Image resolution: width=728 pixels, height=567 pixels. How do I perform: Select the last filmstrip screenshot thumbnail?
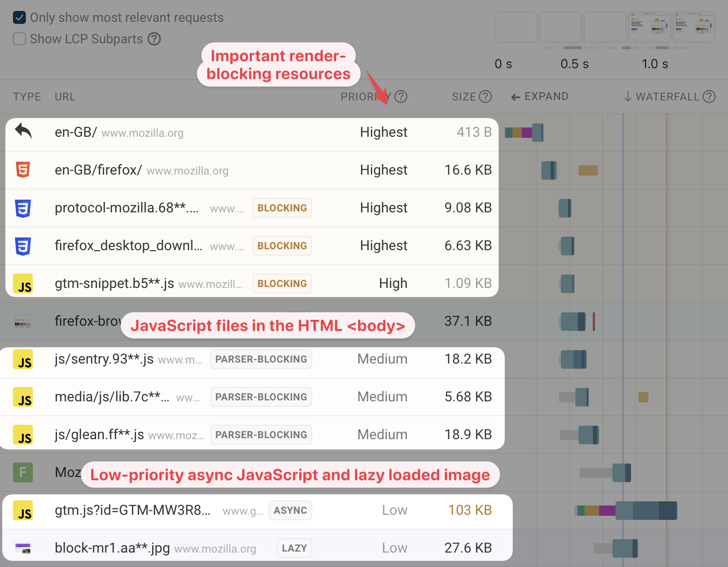point(694,27)
